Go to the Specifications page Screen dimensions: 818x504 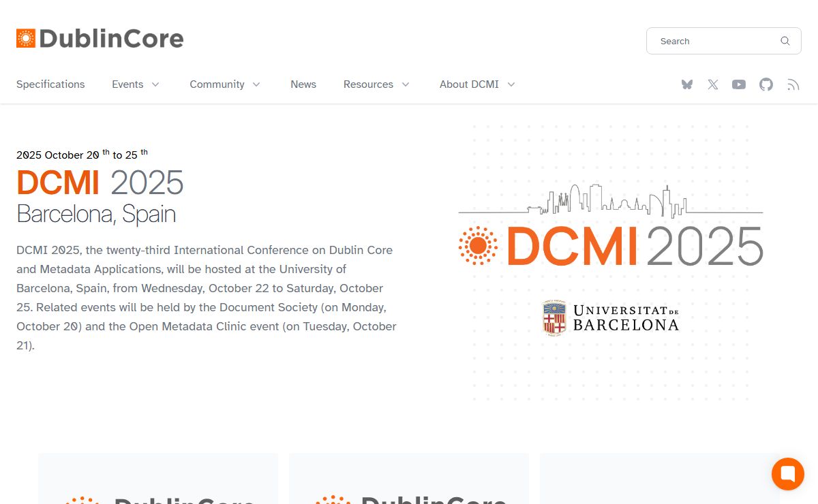click(50, 84)
